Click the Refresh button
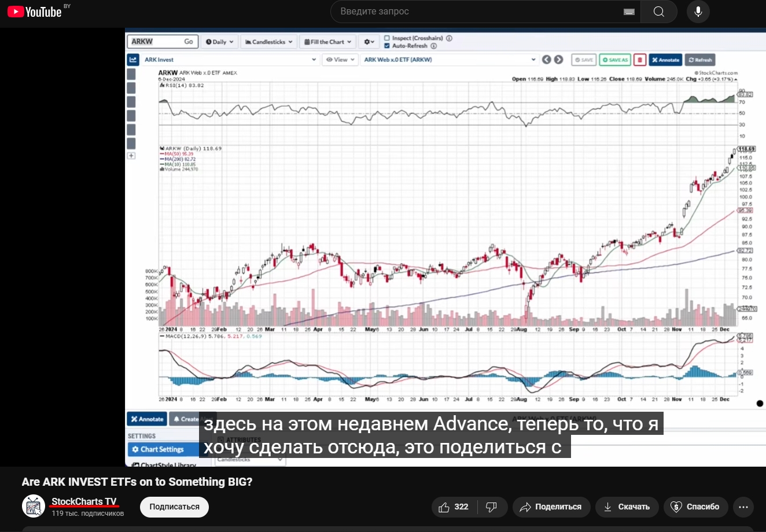Screen dimensions: 766x532 700,60
